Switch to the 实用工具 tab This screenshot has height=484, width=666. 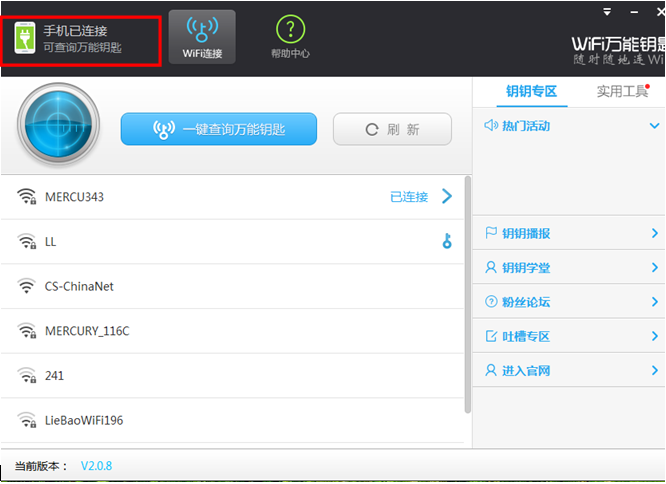(622, 91)
